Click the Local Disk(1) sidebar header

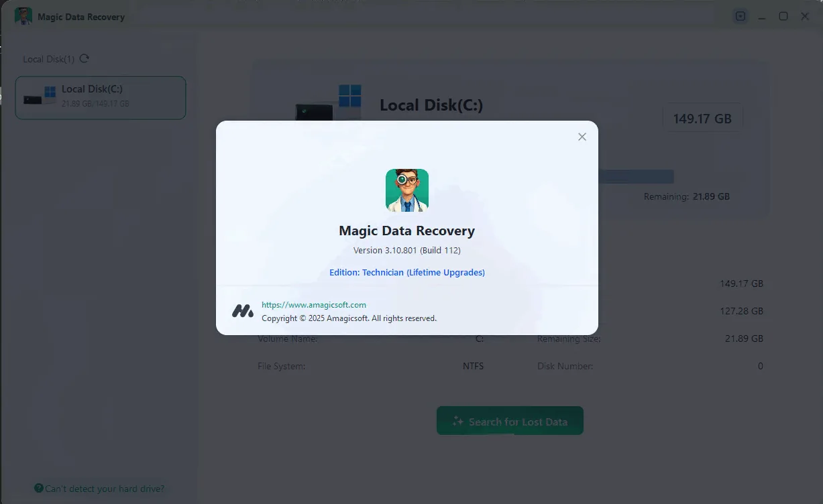point(49,59)
